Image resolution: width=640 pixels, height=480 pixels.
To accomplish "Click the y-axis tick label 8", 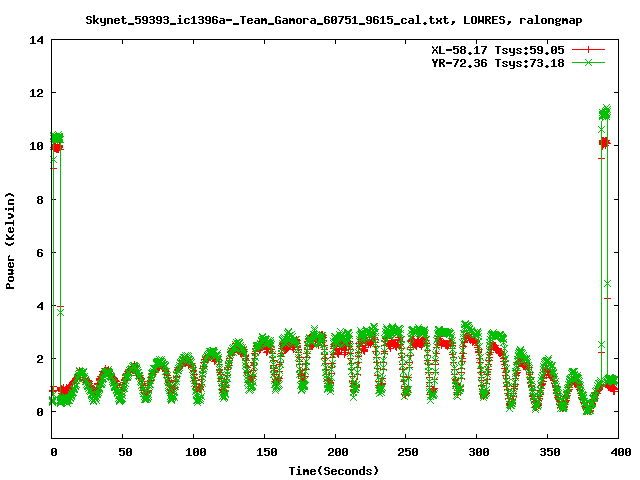I will click(40, 200).
